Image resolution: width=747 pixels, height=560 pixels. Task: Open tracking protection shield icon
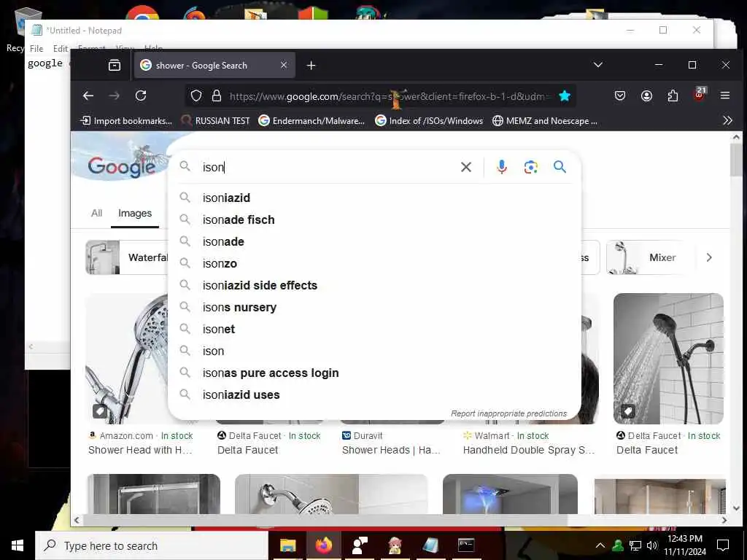tap(196, 96)
